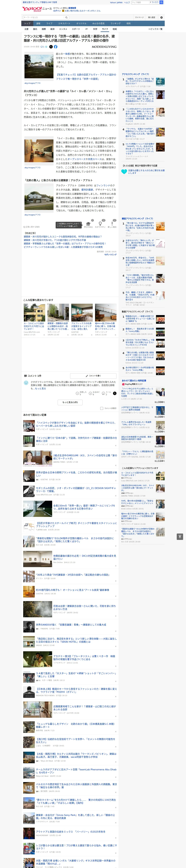
Task: Dismiss the モダニズムの巨匠 recommended article
Action: tap(115, 495)
